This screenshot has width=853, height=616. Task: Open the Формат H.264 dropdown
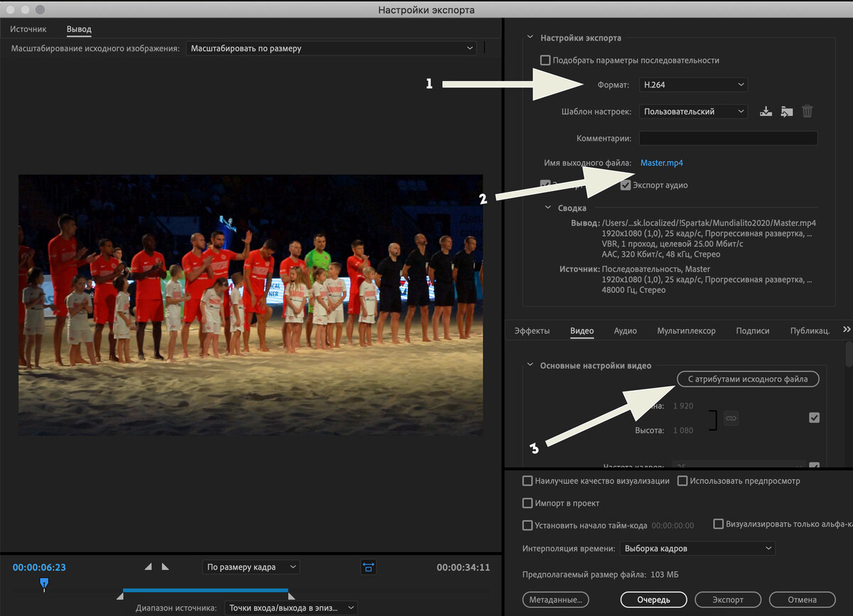point(693,85)
